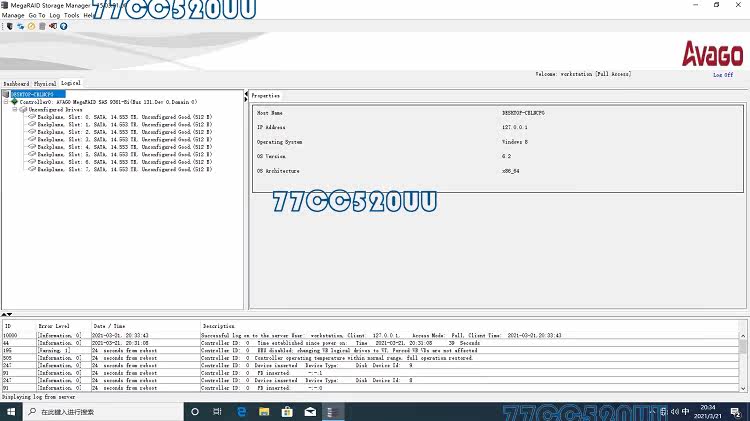The height and width of the screenshot is (421, 750).
Task: Click the volume speaker tray icon
Action: (675, 411)
